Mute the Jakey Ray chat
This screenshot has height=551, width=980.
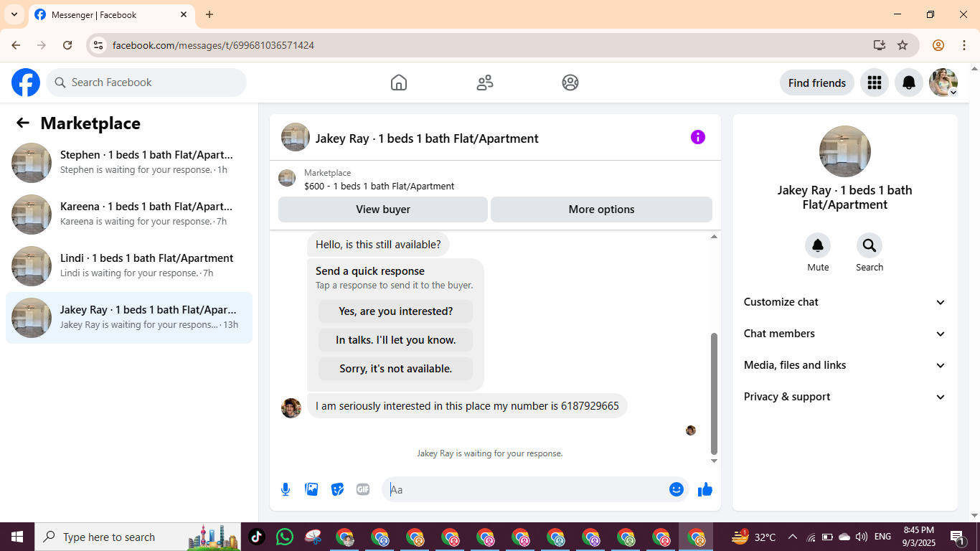818,246
